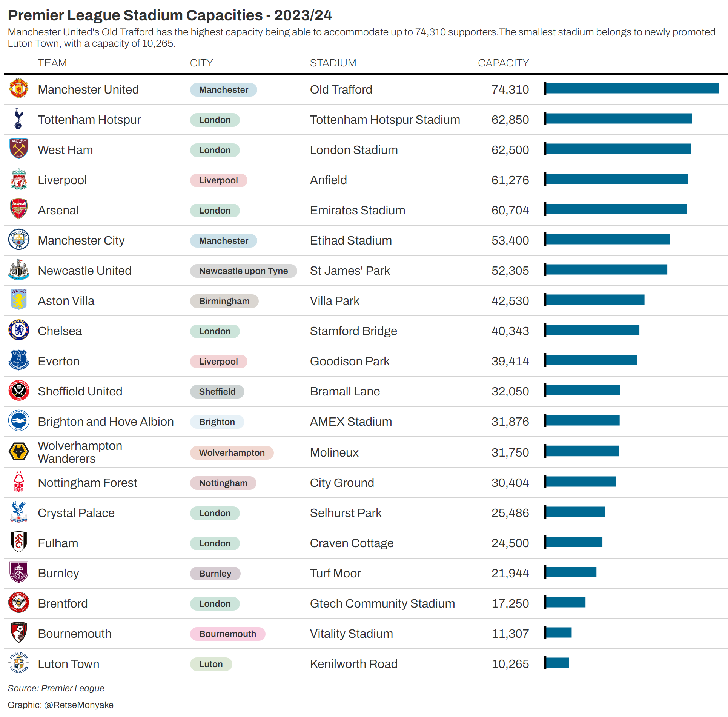The height and width of the screenshot is (717, 728).
Task: Click the TEAM column header
Action: pos(52,63)
